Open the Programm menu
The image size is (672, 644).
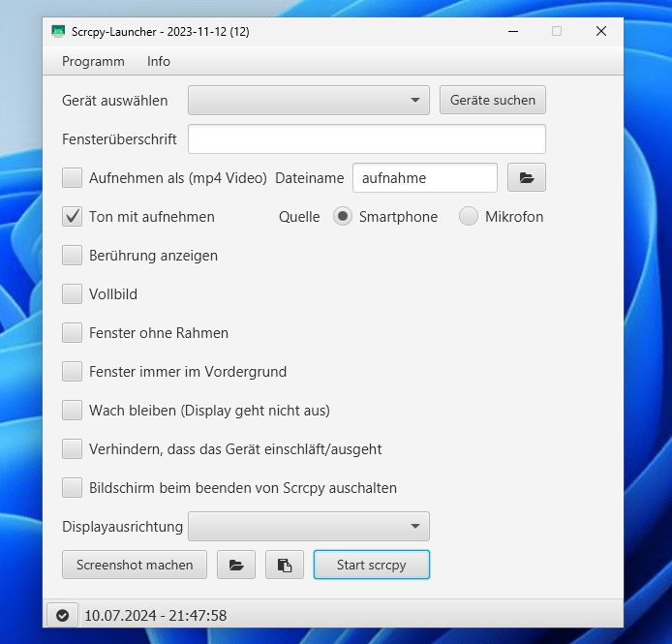93,61
